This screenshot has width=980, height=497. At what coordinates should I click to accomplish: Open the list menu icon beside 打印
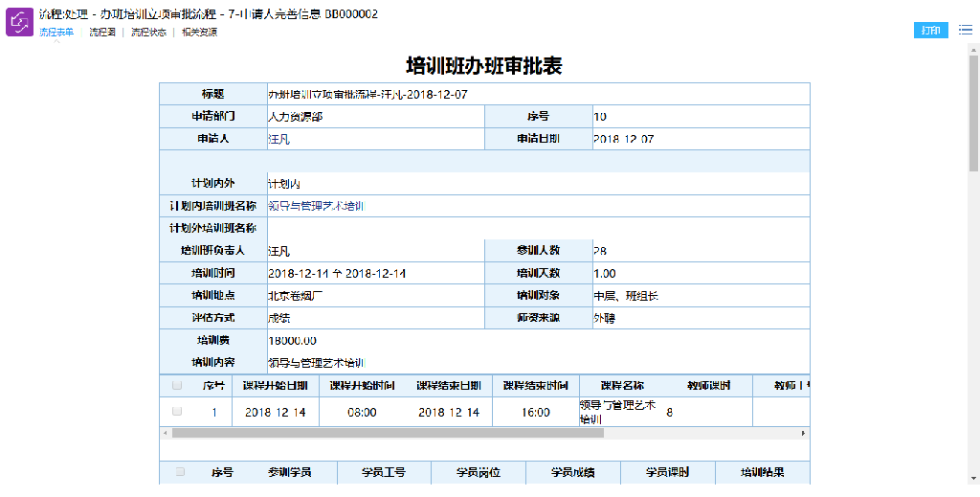tap(967, 30)
